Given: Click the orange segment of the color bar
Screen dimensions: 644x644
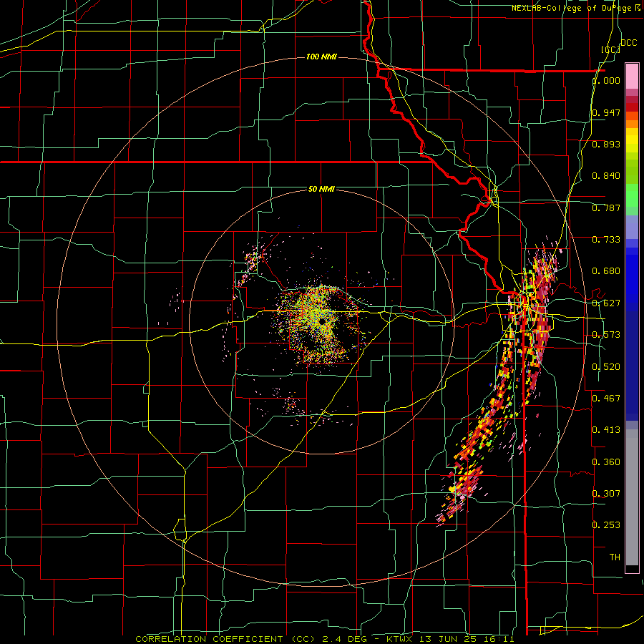Looking at the screenshot, I should pyautogui.click(x=632, y=124).
